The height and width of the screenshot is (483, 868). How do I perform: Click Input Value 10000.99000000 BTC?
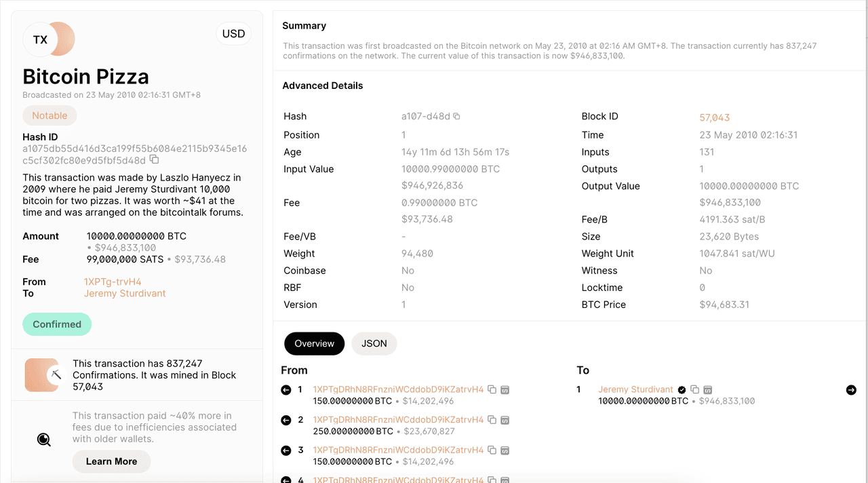point(450,169)
